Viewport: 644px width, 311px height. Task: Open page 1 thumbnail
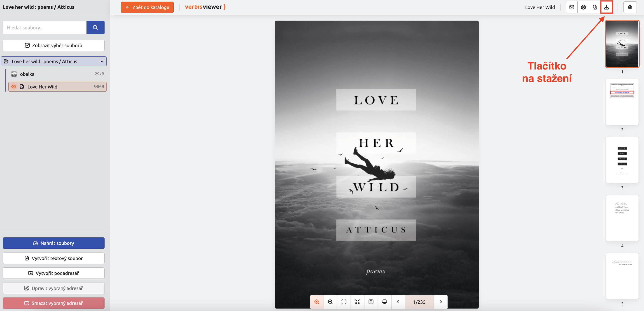622,44
